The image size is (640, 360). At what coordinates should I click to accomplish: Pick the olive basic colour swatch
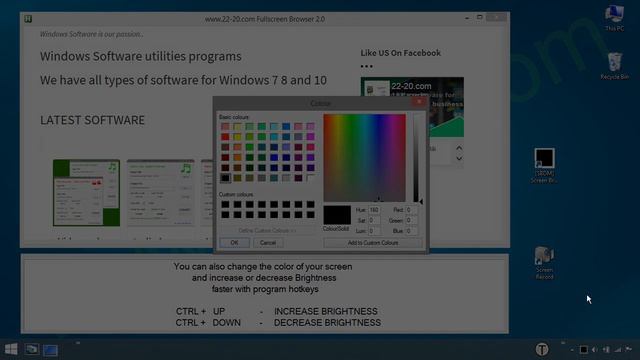[x=237, y=178]
